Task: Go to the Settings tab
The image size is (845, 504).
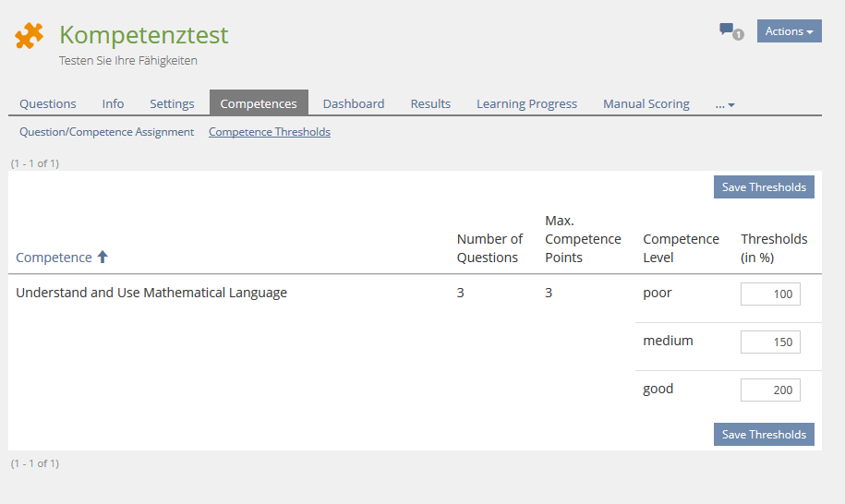Action: pos(172,103)
